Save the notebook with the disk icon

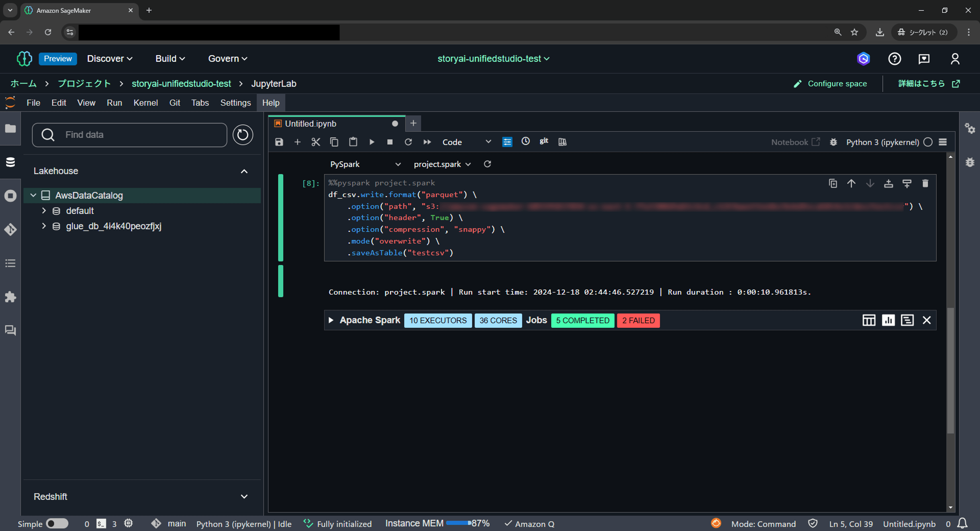pos(279,142)
